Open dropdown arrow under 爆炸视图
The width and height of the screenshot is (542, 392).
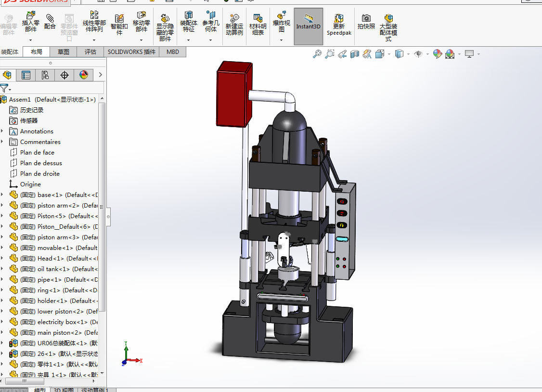pos(282,40)
